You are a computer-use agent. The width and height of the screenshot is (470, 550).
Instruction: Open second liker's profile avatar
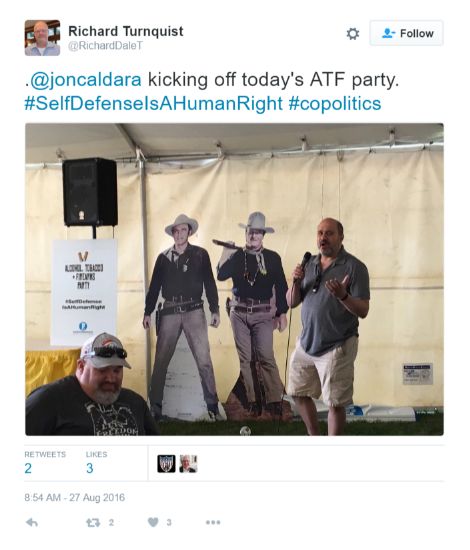tap(188, 464)
